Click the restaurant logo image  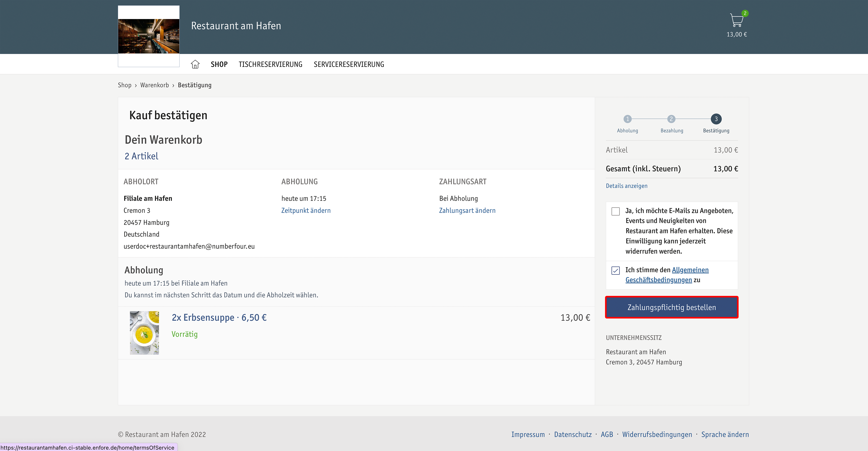click(149, 36)
